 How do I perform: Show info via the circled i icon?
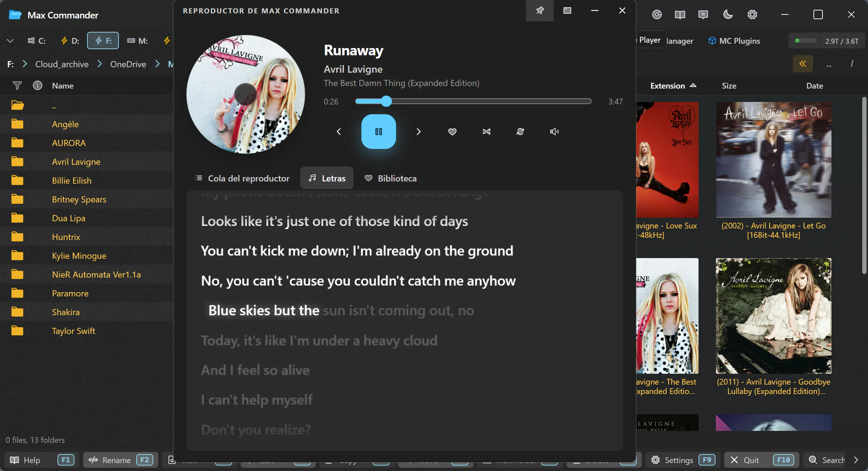38,85
